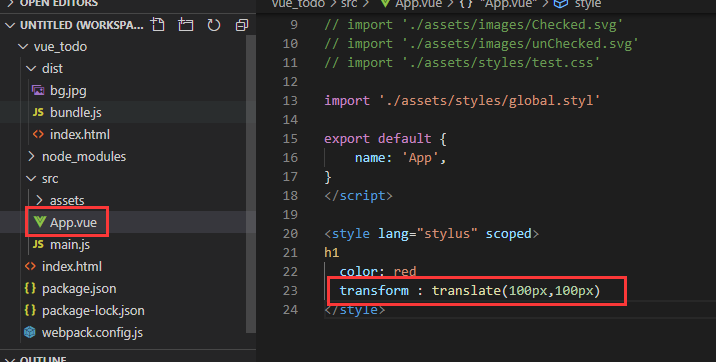716x362 pixels.
Task: Open main.js file
Action: tap(70, 244)
